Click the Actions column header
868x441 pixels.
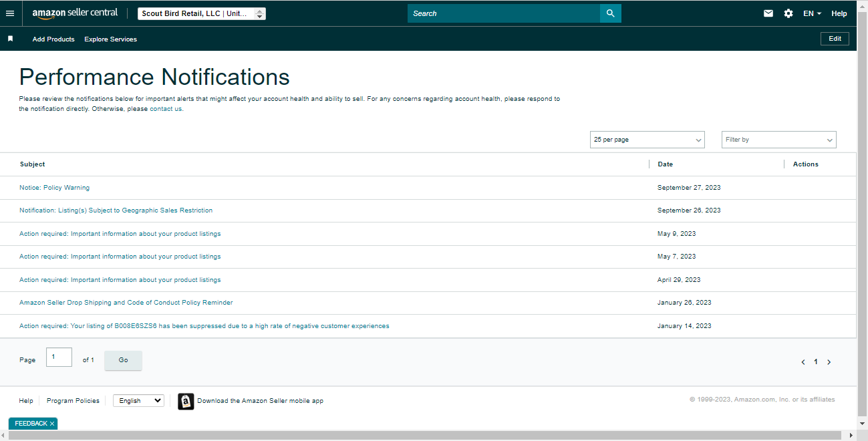(806, 164)
